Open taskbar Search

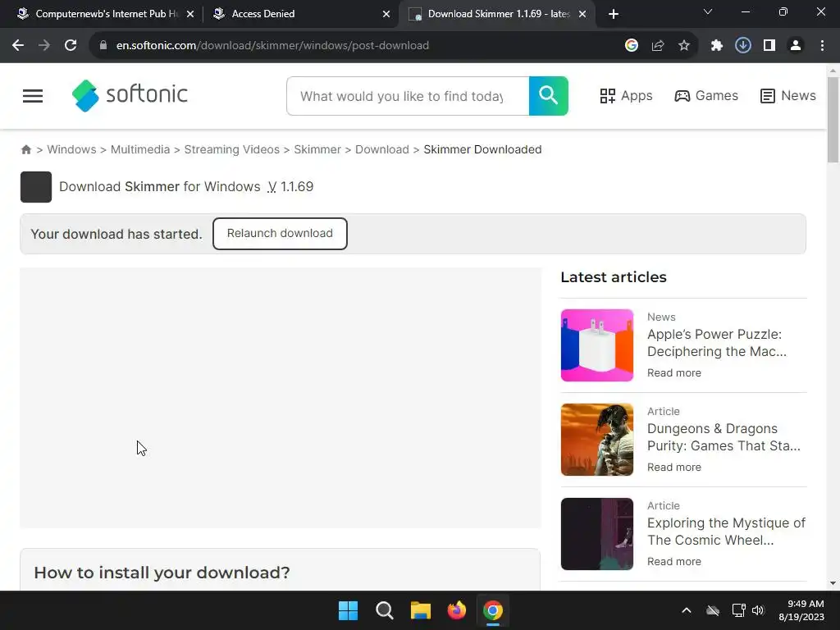385,610
